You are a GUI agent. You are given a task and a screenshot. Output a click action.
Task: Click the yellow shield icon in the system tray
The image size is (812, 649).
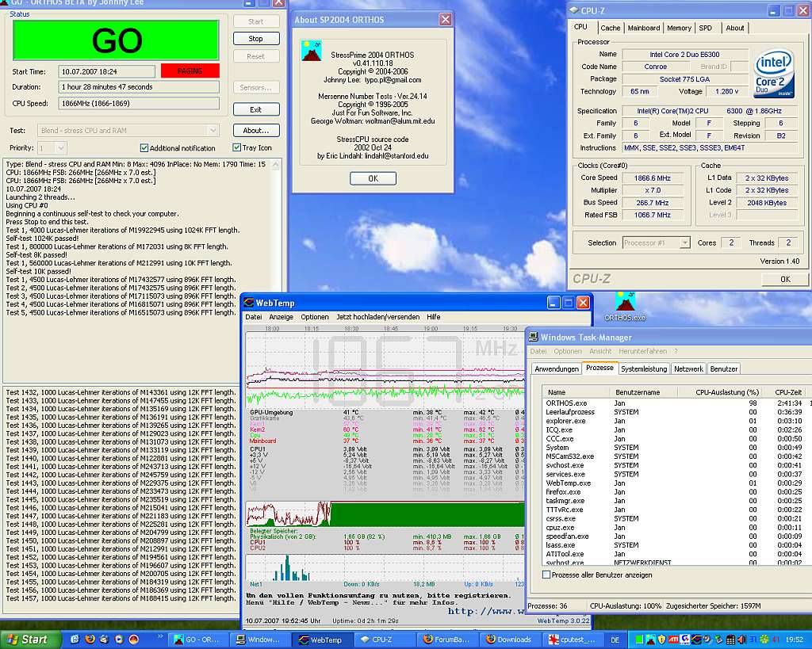[x=661, y=639]
